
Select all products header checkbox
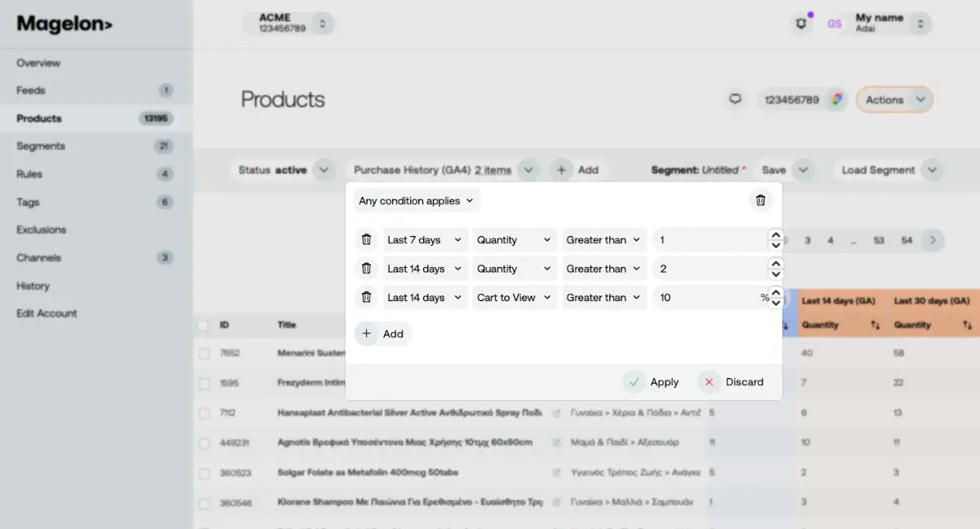coord(203,325)
